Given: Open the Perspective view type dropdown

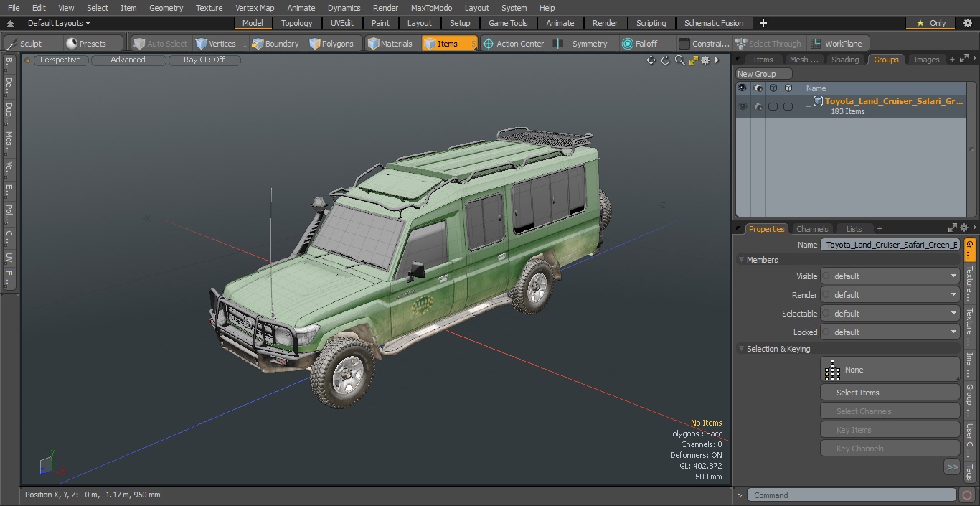Looking at the screenshot, I should coord(60,60).
